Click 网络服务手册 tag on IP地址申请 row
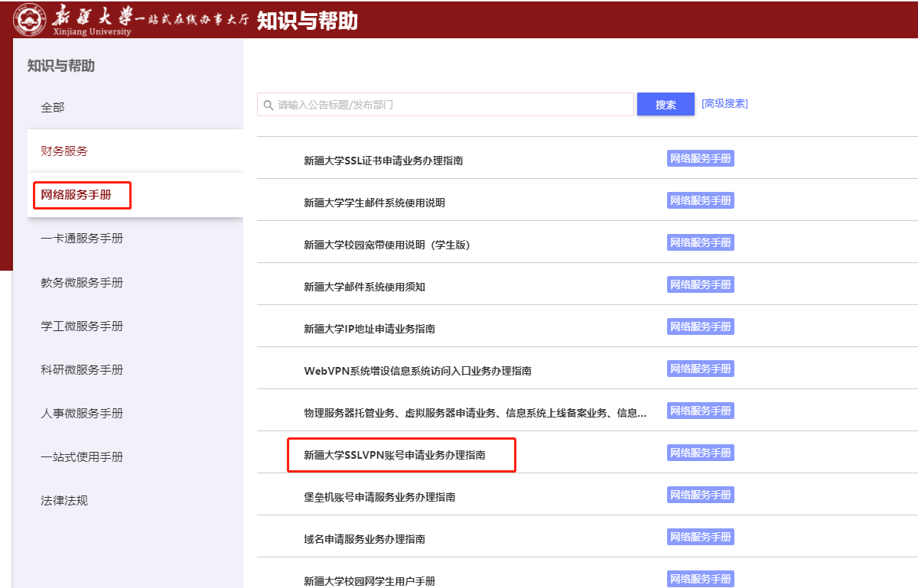 click(x=701, y=326)
